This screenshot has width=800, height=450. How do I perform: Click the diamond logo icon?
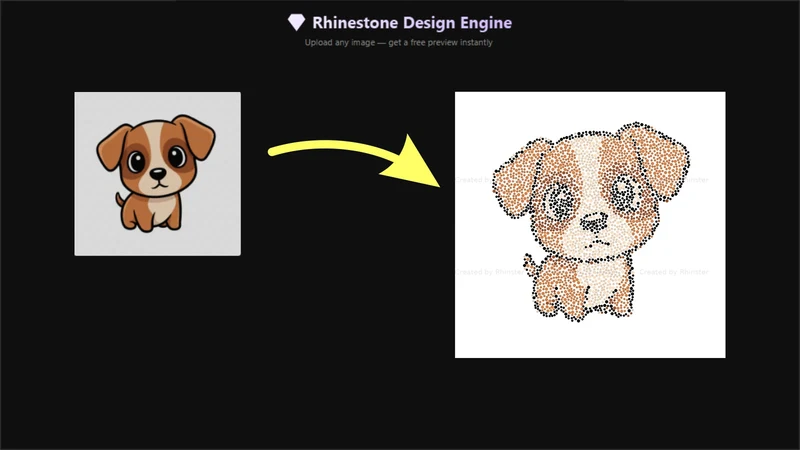(x=296, y=22)
